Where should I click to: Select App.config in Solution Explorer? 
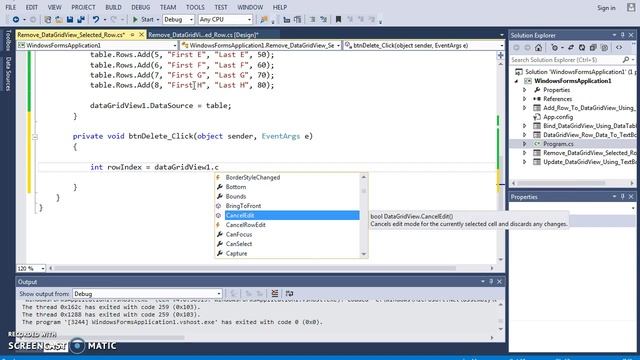(558, 117)
